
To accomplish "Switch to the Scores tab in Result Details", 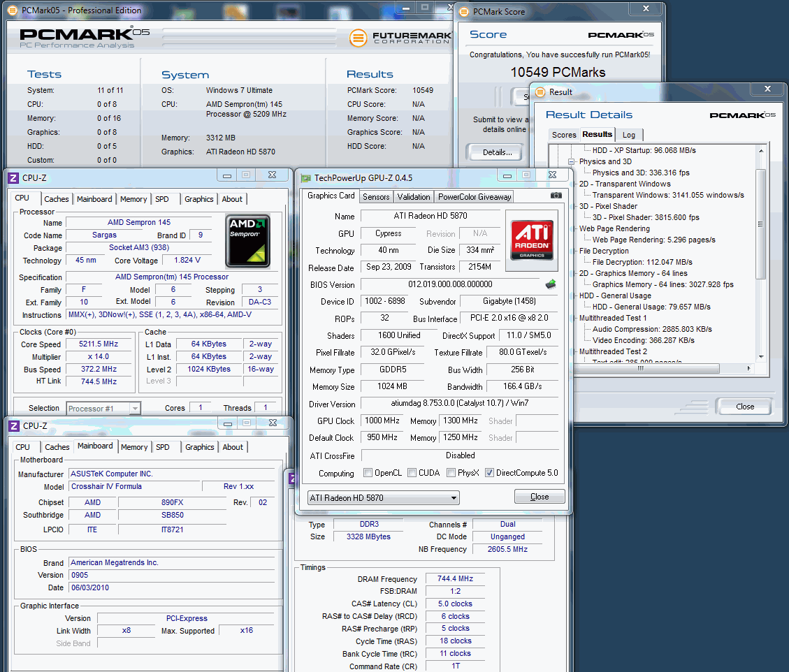I will click(x=563, y=135).
